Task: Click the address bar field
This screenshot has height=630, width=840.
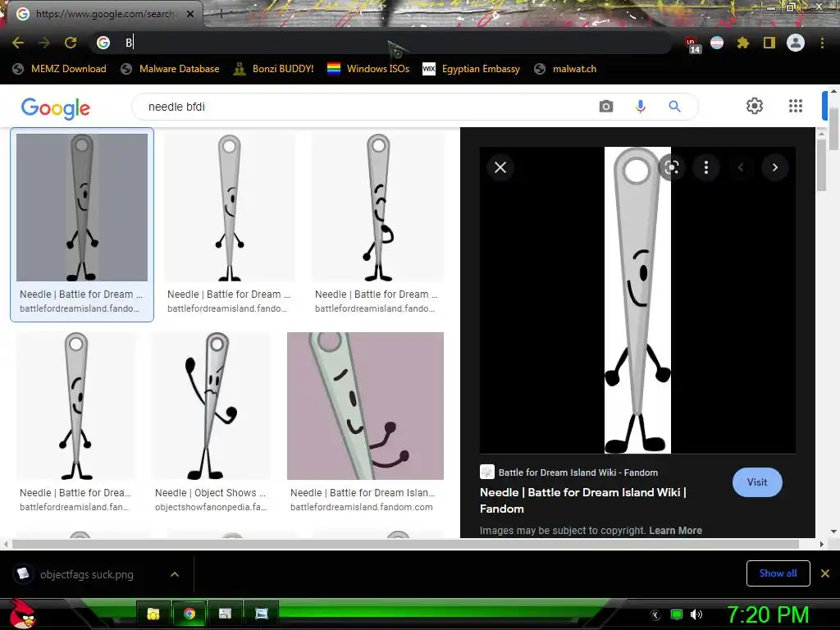Action: tap(383, 43)
